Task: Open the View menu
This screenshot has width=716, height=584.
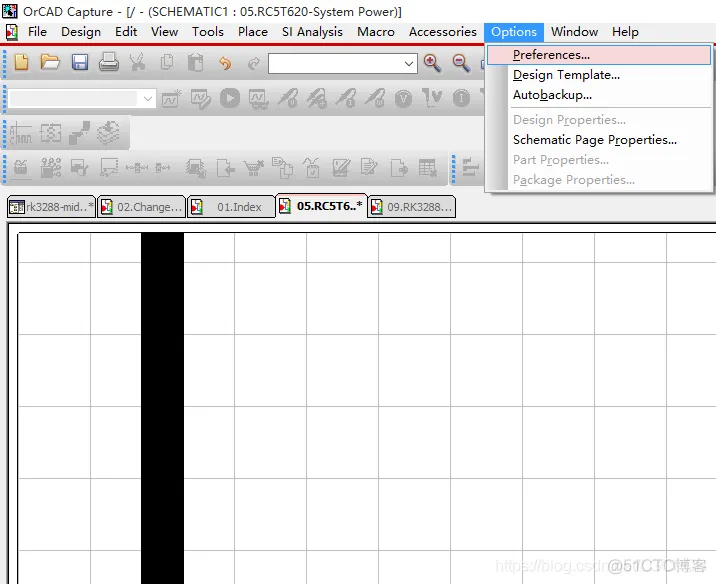Action: pyautogui.click(x=164, y=32)
